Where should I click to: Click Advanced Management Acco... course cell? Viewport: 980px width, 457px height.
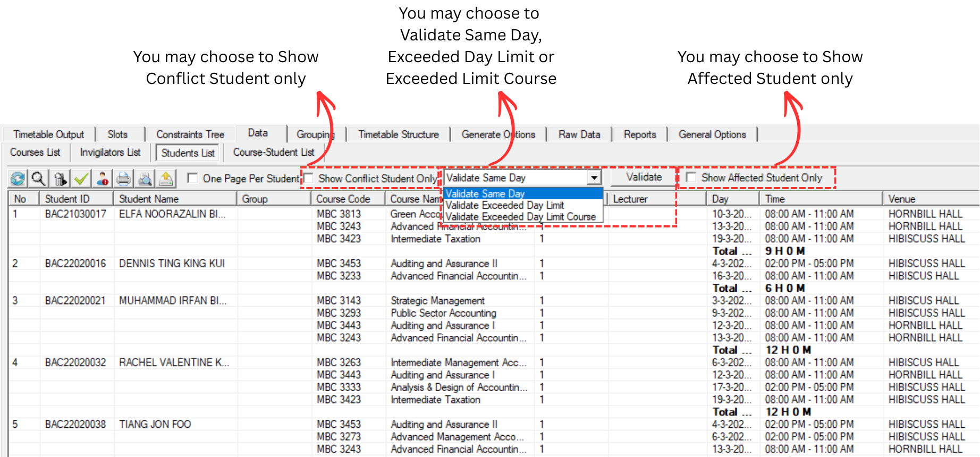pyautogui.click(x=457, y=436)
